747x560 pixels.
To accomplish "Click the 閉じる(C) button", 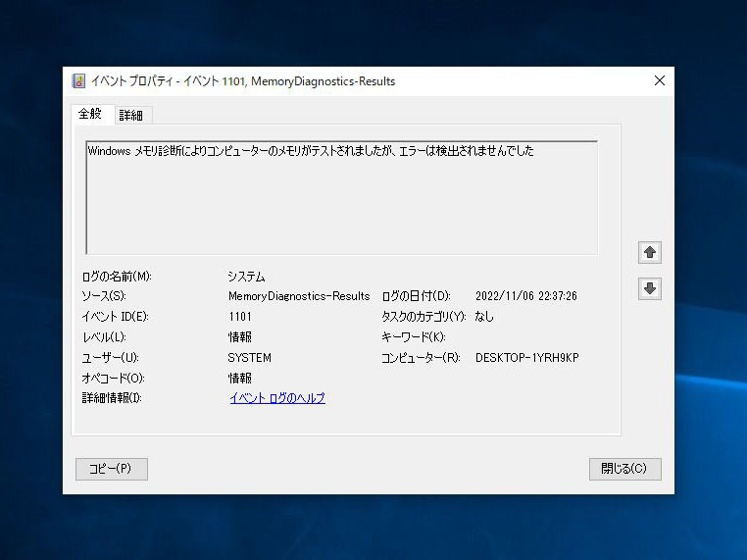I will click(x=625, y=469).
